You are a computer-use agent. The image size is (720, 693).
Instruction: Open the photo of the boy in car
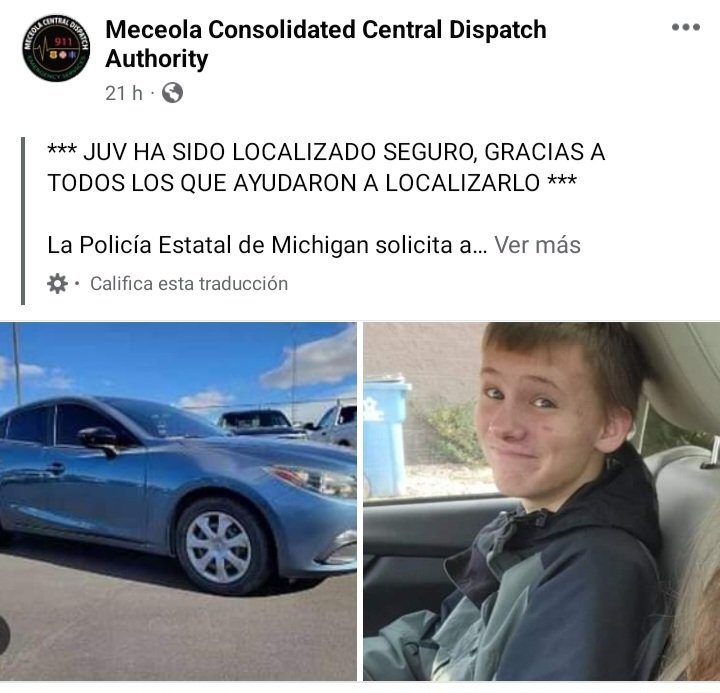pyautogui.click(x=541, y=501)
